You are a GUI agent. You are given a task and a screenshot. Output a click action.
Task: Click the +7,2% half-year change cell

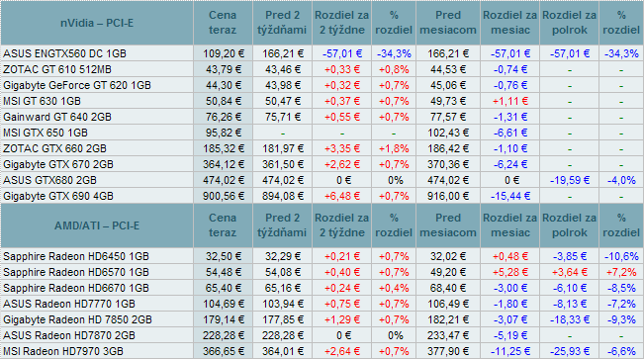(x=621, y=272)
